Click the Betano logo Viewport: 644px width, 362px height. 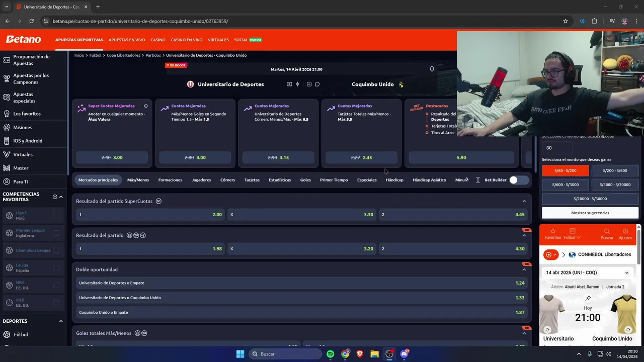[23, 39]
